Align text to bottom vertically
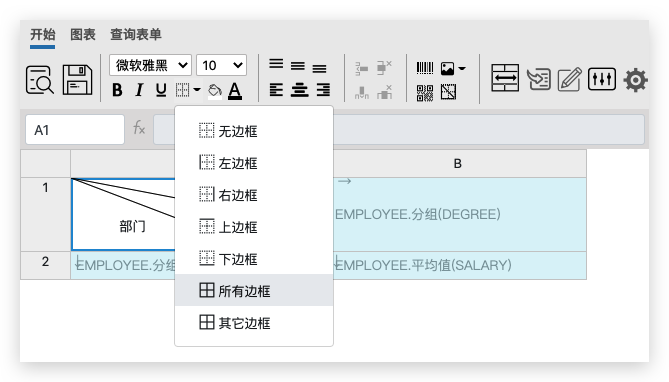The height and width of the screenshot is (382, 669). (x=319, y=68)
